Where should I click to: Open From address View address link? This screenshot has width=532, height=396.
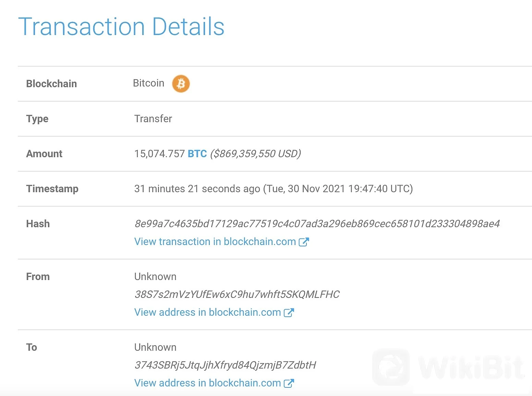pyautogui.click(x=207, y=312)
